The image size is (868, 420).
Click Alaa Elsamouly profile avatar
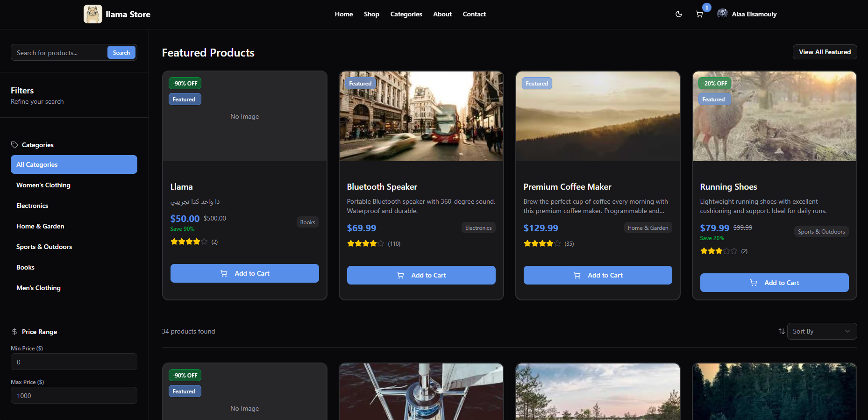(x=722, y=14)
